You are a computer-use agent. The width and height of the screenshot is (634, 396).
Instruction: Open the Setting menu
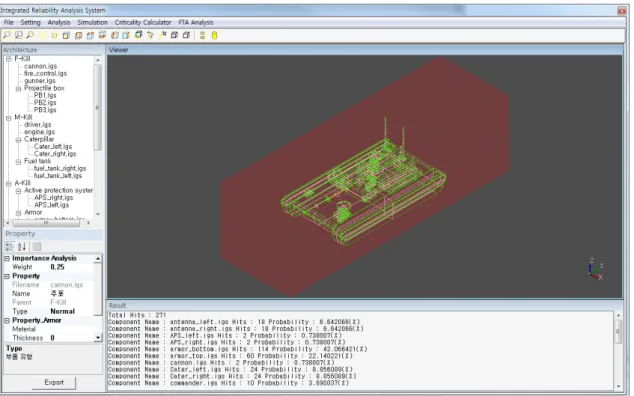pyautogui.click(x=30, y=22)
